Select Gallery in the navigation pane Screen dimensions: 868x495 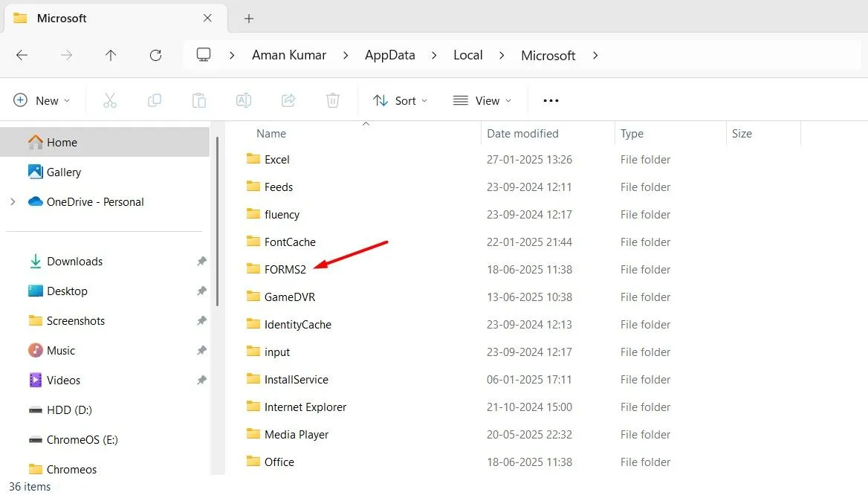[x=62, y=172]
